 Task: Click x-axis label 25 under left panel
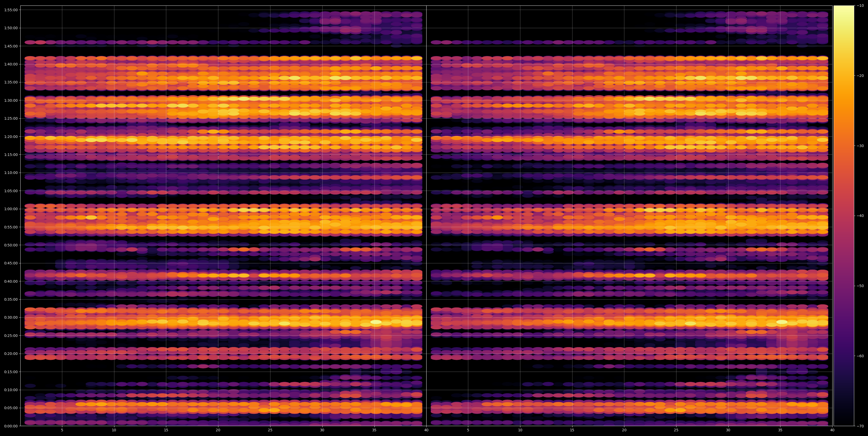coord(270,430)
